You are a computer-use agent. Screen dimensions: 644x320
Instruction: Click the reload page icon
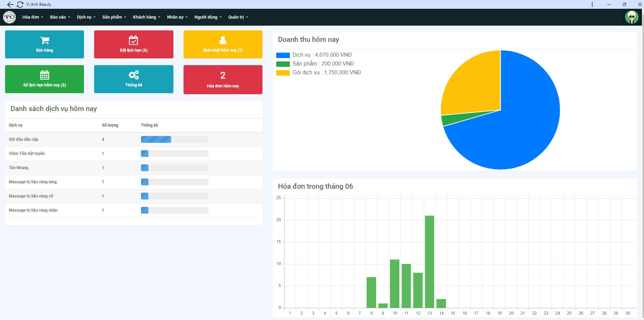pos(20,4)
